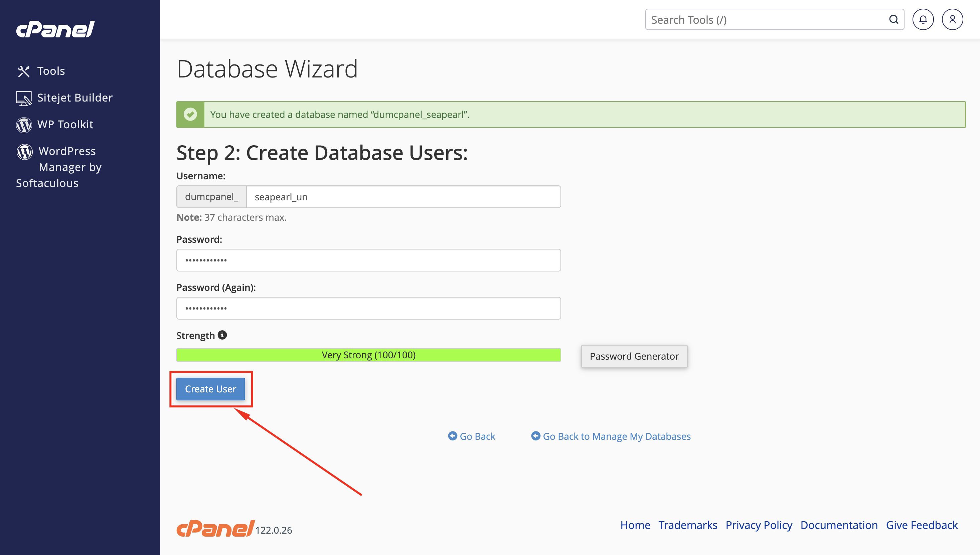
Task: Click the cPanel logo in sidebar
Action: [55, 29]
